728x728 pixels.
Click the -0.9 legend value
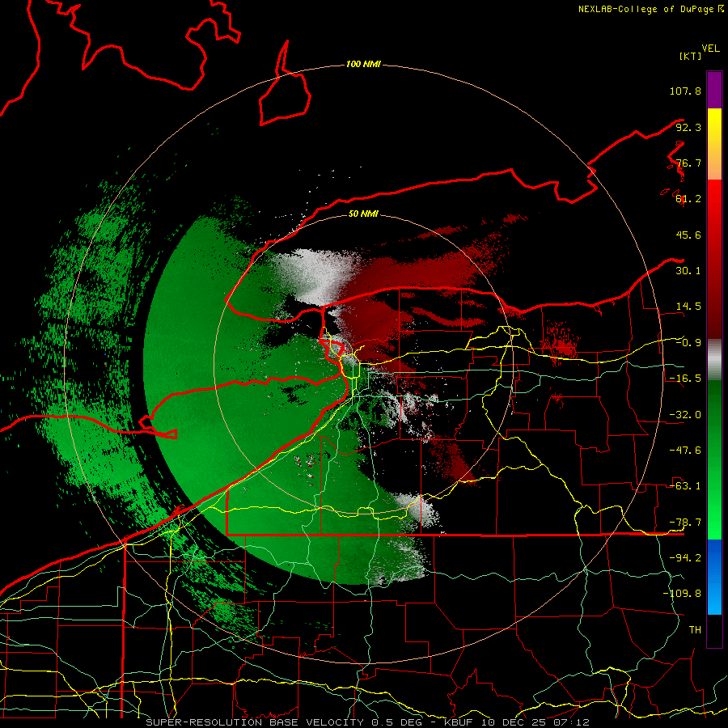(688, 343)
